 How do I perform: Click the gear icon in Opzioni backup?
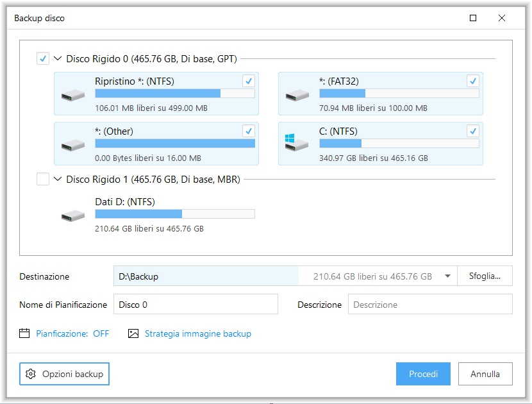31,374
